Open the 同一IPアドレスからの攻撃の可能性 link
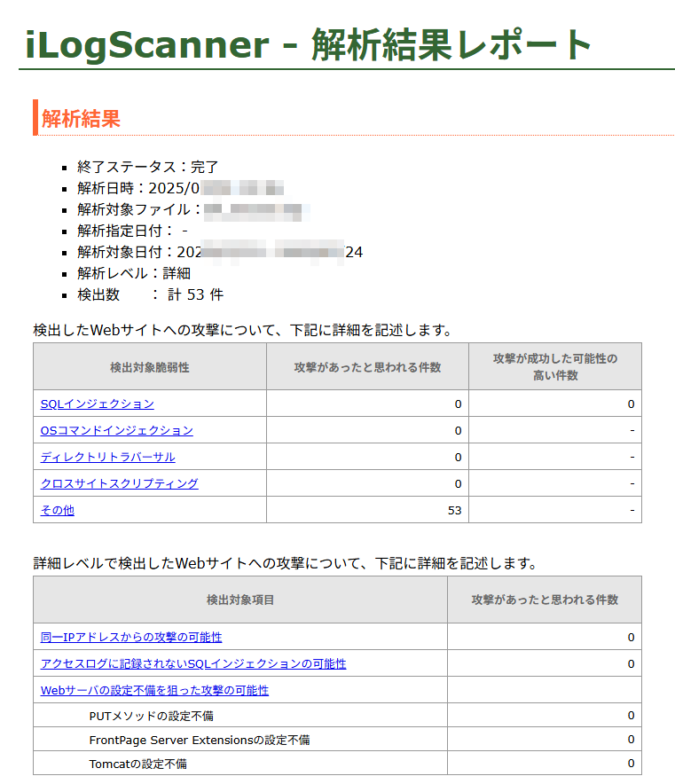675x784 pixels. coord(131,637)
